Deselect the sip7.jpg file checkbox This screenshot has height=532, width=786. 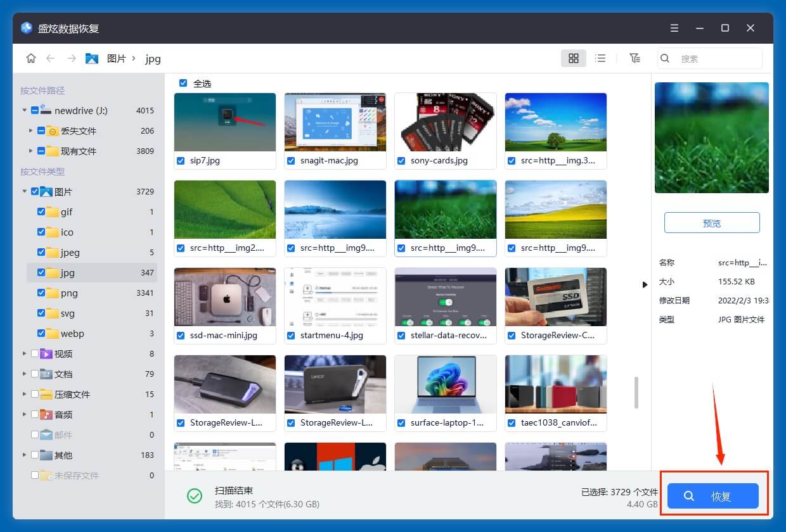coord(181,160)
